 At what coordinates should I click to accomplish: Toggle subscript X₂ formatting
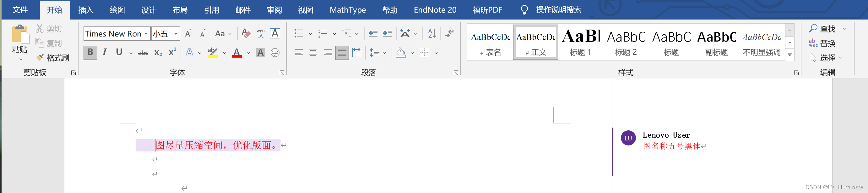pos(158,53)
